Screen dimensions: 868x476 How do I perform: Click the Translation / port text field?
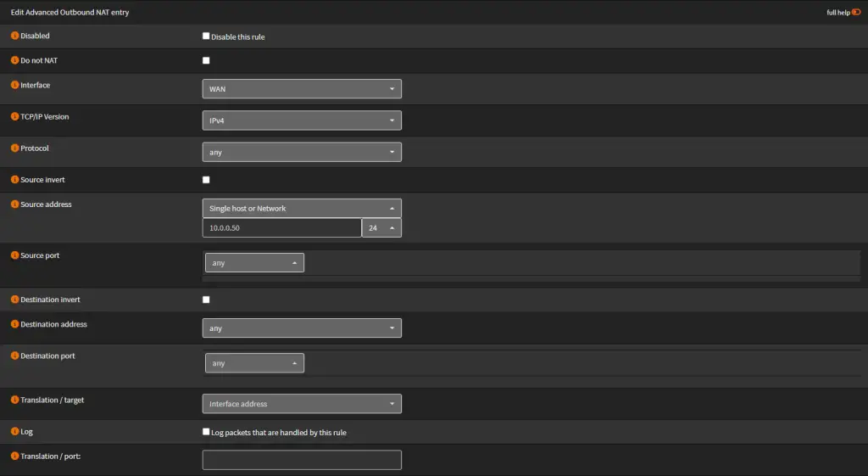[301, 460]
